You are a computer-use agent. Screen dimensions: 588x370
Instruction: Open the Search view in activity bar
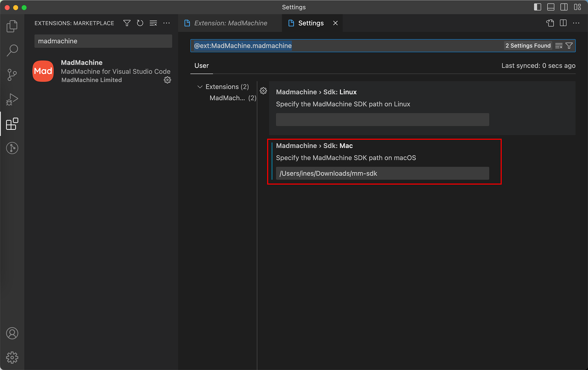[x=12, y=50]
